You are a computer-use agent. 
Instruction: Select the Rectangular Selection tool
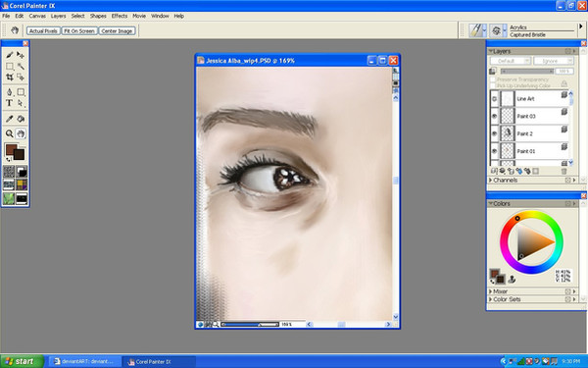10,67
